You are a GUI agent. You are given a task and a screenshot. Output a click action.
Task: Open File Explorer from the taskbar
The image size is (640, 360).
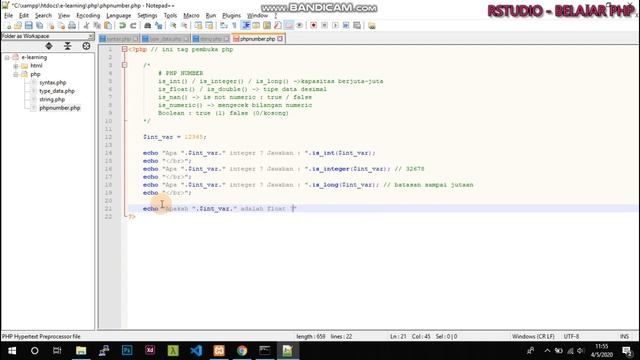81,351
